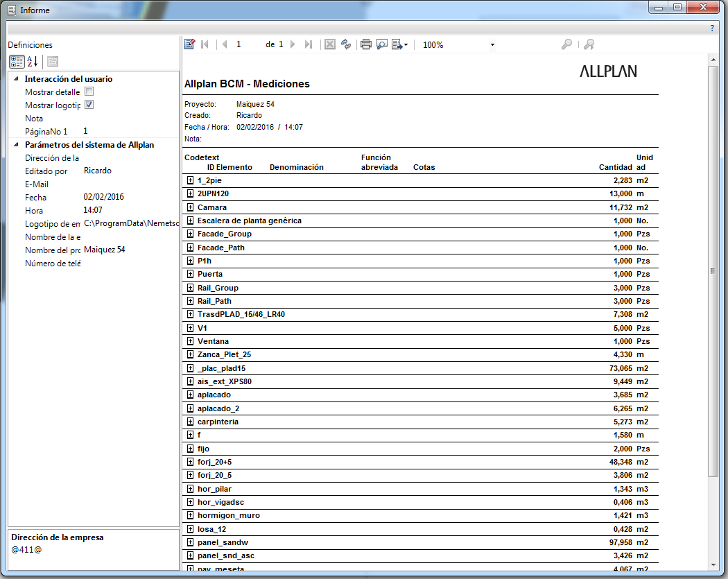Go to first page of report
The height and width of the screenshot is (579, 728).
[x=205, y=44]
